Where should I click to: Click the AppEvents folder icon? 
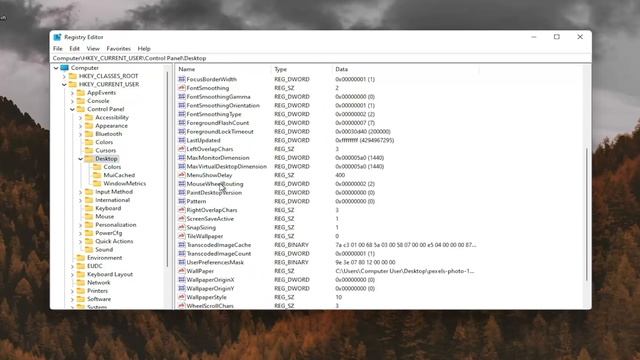(81, 93)
